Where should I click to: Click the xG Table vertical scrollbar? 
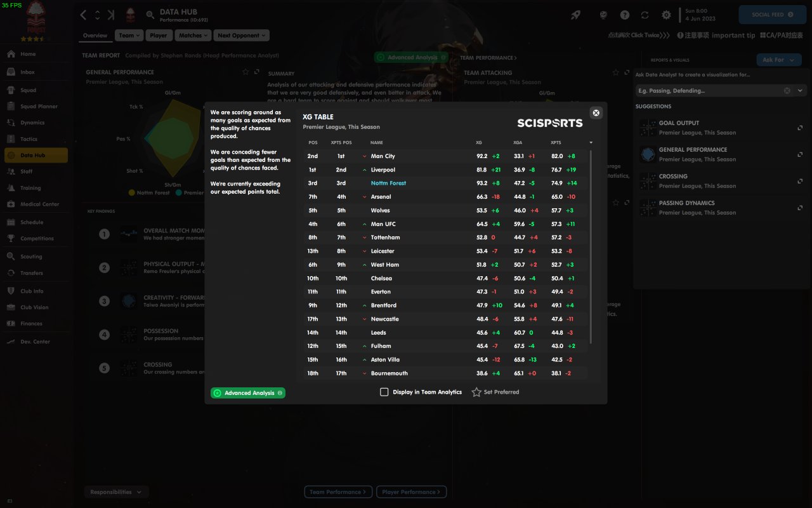click(x=591, y=246)
